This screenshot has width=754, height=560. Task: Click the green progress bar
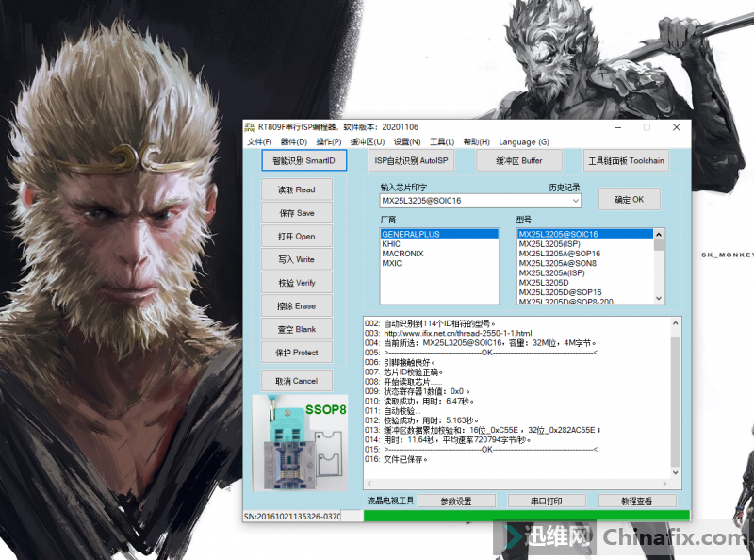(x=527, y=516)
